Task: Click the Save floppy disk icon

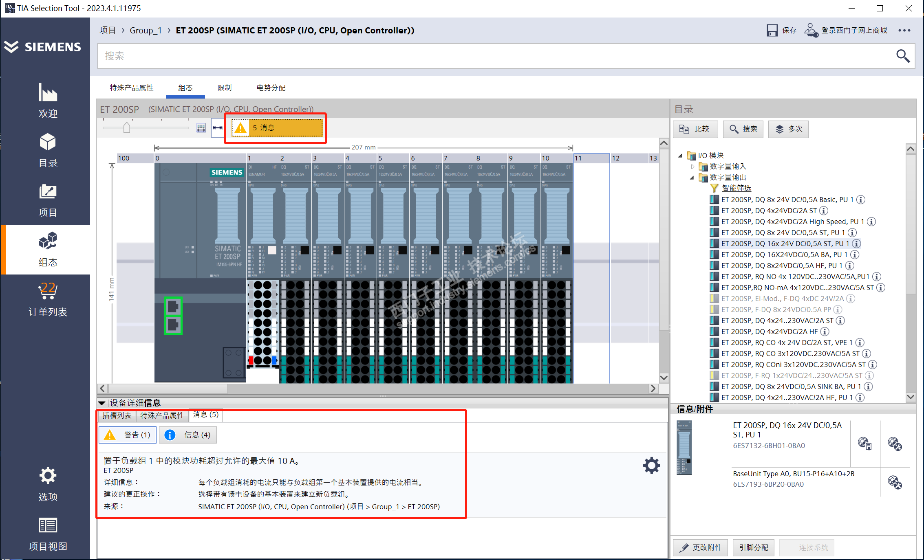Action: pyautogui.click(x=772, y=31)
